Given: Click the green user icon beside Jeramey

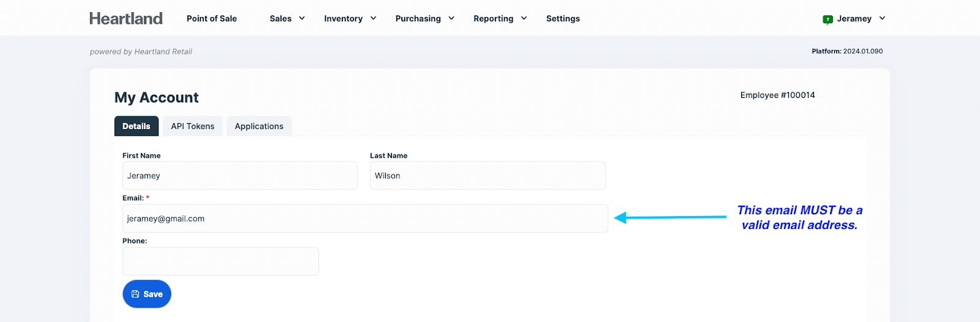Looking at the screenshot, I should 827,19.
